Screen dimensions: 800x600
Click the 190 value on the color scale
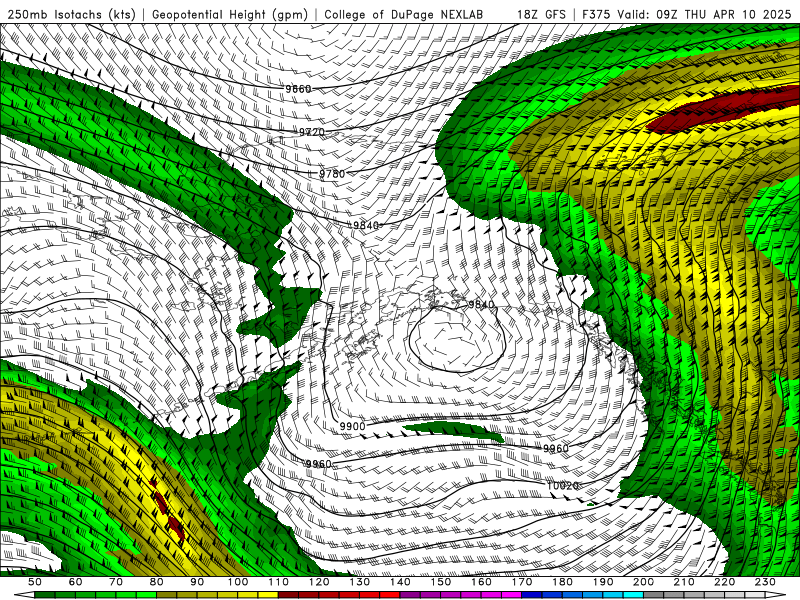pos(603,582)
